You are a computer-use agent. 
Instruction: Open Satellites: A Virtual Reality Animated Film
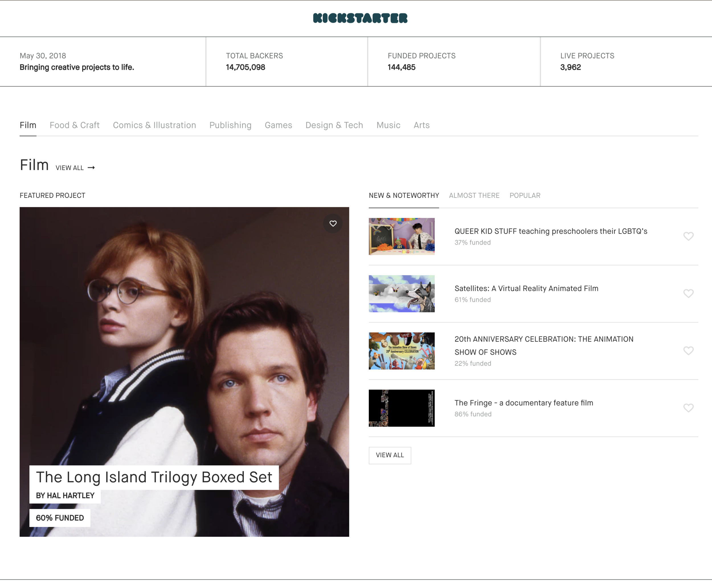(x=526, y=289)
